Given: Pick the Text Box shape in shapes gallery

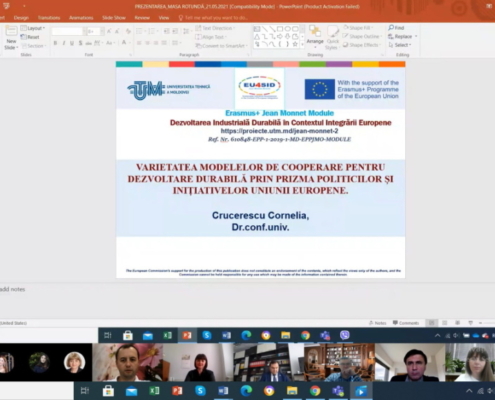Looking at the screenshot, I should pyautogui.click(x=257, y=29).
